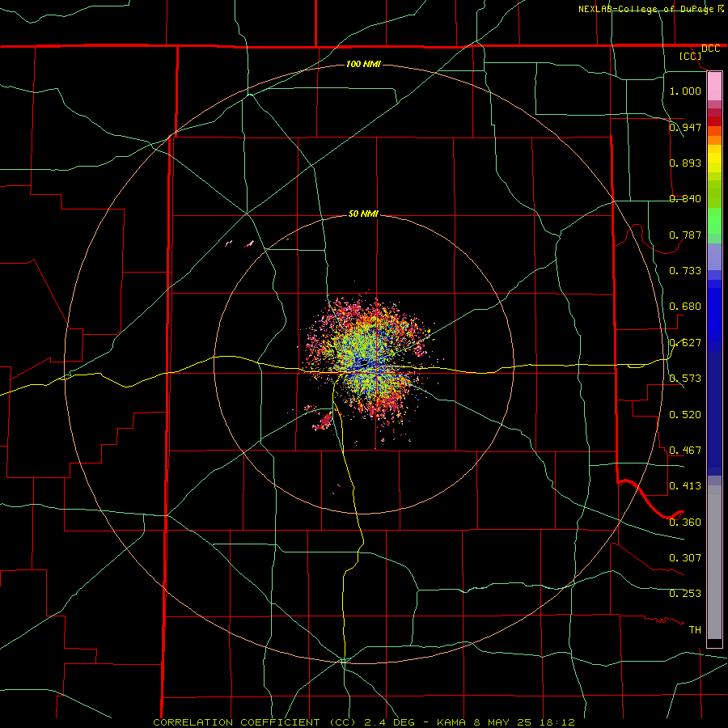Select the 0.307 scale value
The width and height of the screenshot is (728, 728).
coord(685,558)
